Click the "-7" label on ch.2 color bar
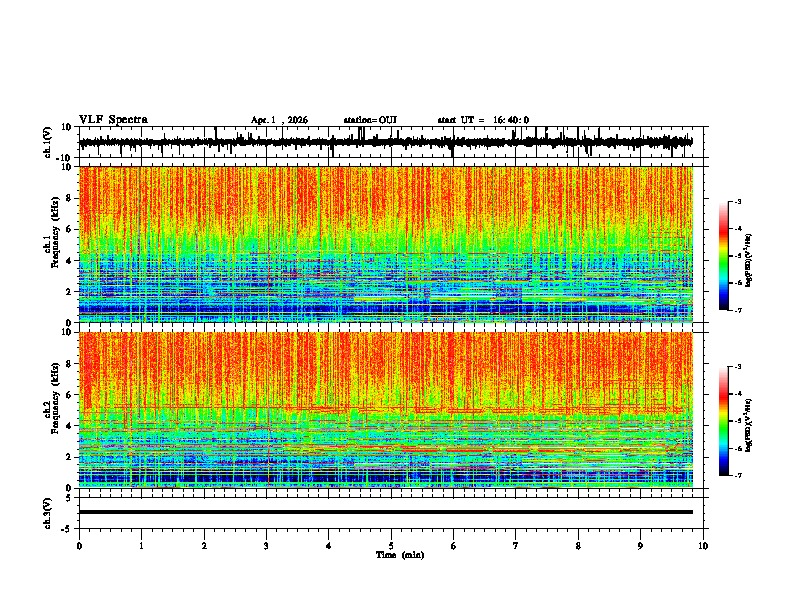Screen dimensions: 792x612 [738, 476]
